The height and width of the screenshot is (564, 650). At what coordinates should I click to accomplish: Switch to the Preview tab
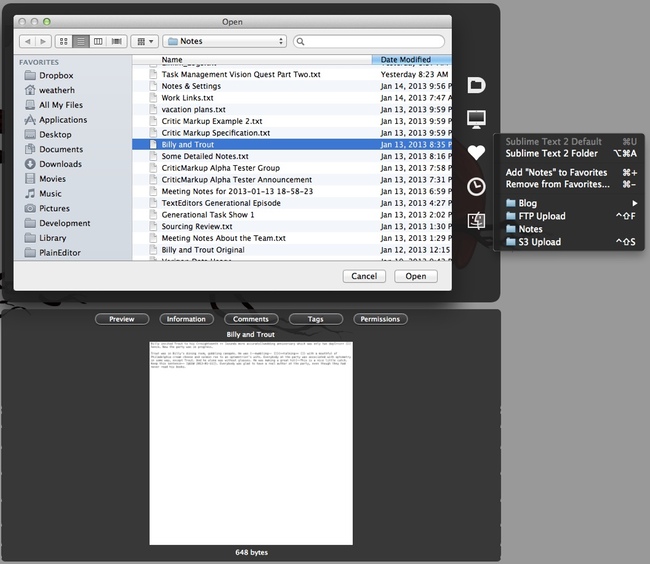click(122, 319)
